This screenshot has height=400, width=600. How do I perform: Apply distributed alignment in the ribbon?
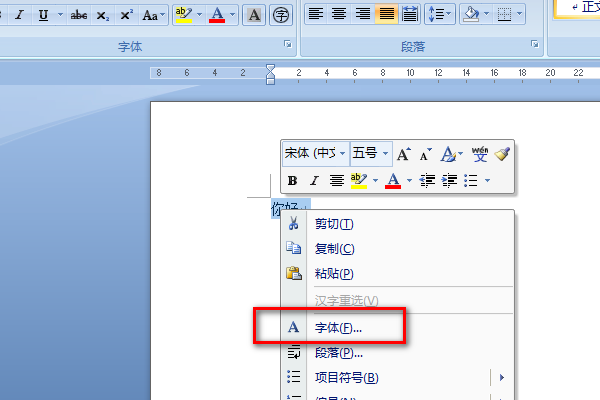(x=410, y=14)
